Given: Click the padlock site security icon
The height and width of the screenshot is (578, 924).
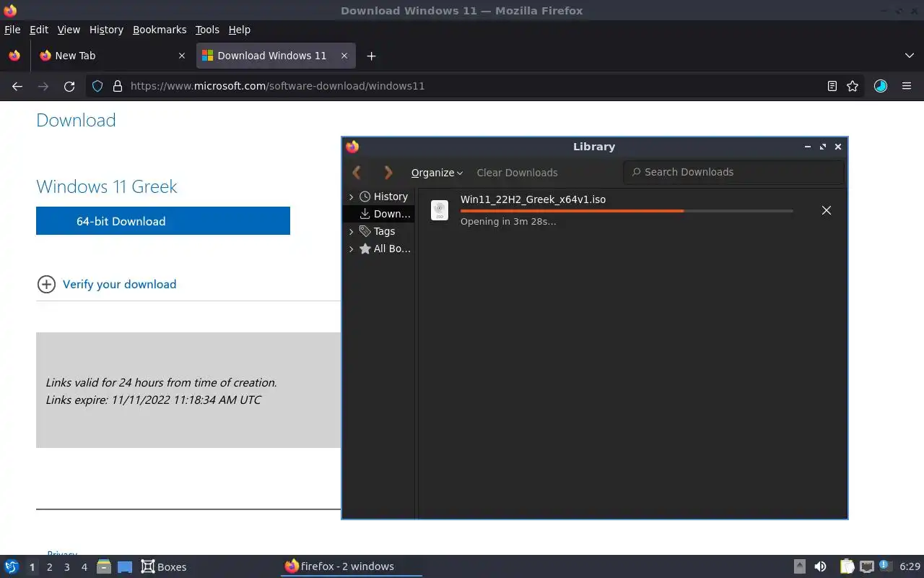Looking at the screenshot, I should 118,86.
